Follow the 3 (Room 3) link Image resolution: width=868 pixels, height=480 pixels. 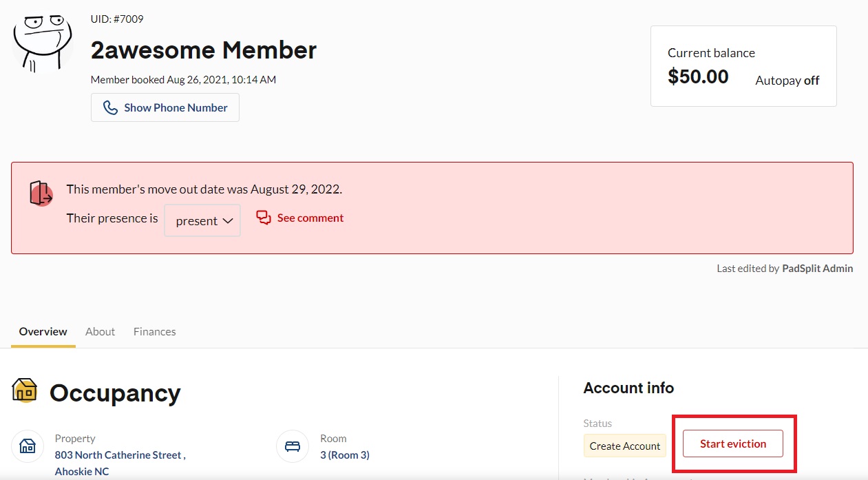pyautogui.click(x=344, y=455)
